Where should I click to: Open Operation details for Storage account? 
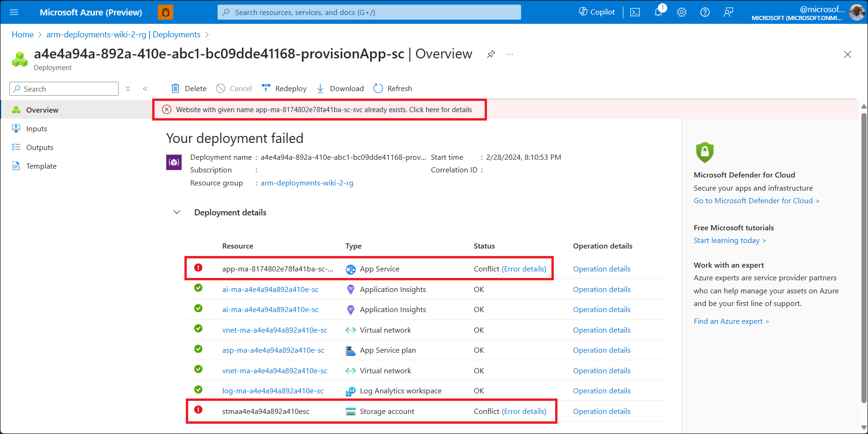(x=602, y=412)
